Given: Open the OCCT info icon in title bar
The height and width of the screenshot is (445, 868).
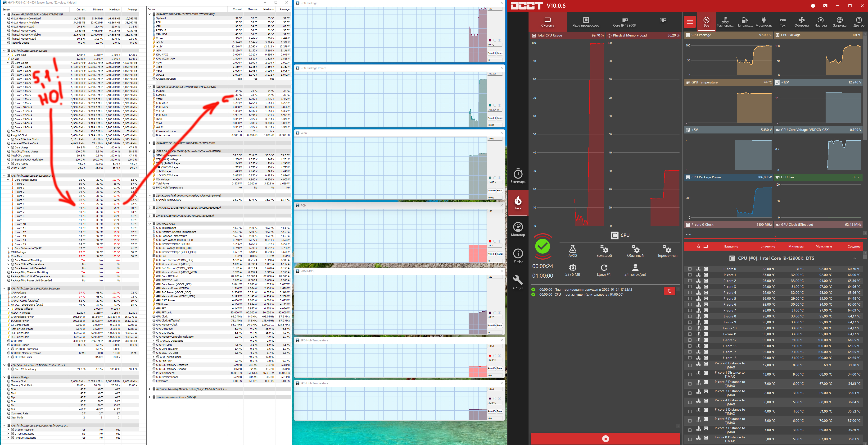Looking at the screenshot, I should tap(813, 6).
